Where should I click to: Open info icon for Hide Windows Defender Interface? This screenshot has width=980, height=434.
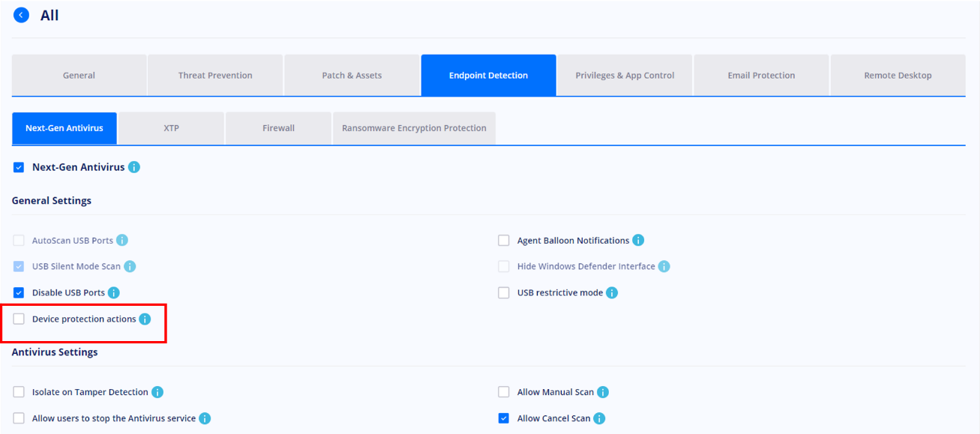[x=664, y=267]
